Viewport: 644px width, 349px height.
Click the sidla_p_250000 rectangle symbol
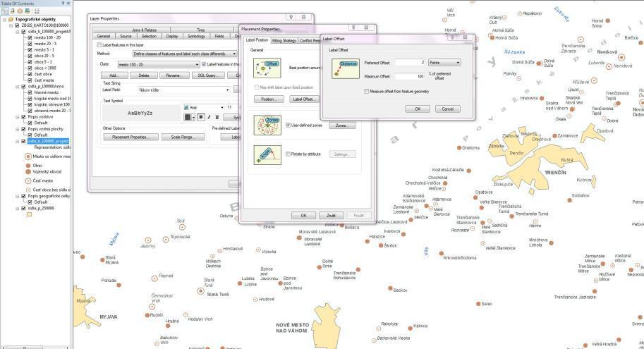(x=29, y=214)
